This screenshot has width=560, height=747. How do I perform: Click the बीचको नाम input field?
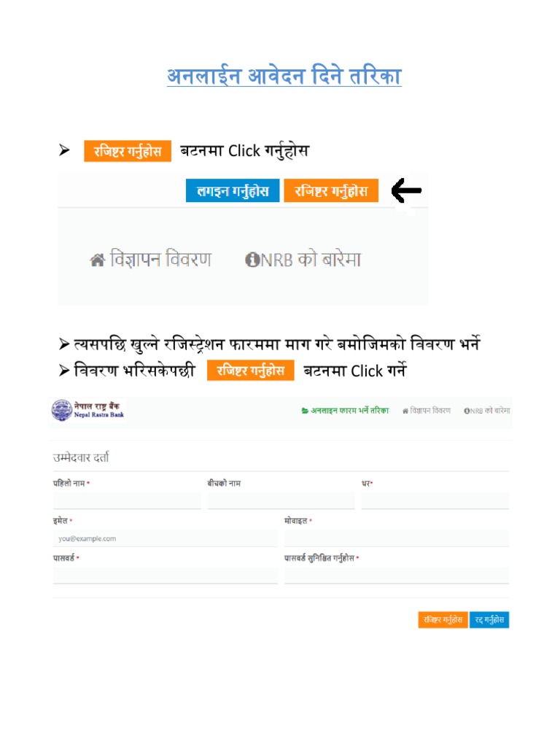pyautogui.click(x=281, y=500)
